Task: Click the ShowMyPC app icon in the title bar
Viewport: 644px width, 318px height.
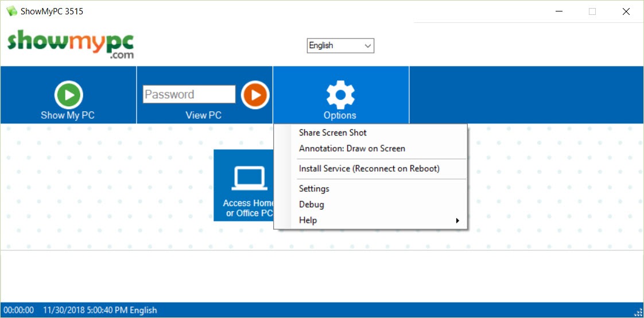Action: coord(11,11)
